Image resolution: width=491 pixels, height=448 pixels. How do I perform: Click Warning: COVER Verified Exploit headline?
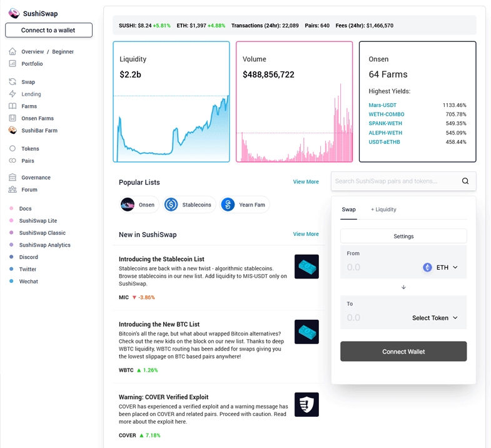163,397
